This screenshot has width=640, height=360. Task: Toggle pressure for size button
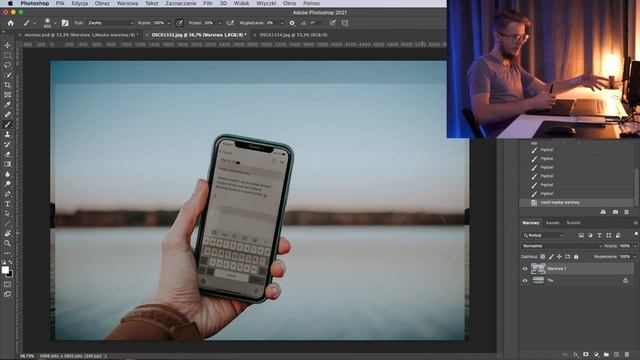pyautogui.click(x=332, y=23)
